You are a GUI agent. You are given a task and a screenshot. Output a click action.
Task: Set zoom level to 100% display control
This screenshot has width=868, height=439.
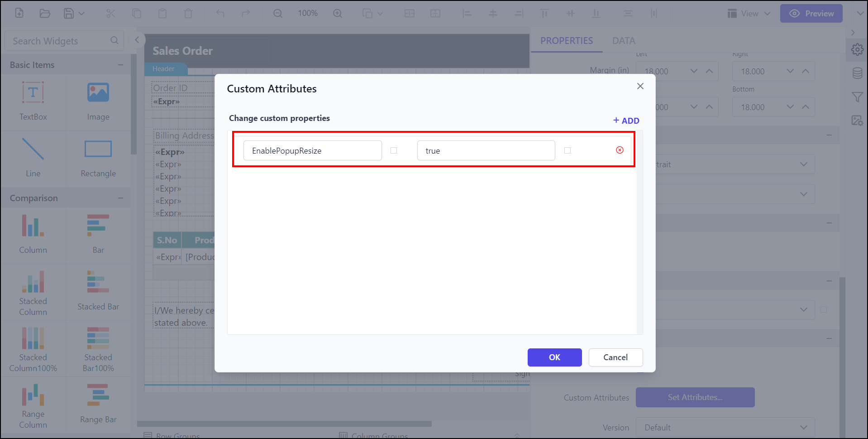coord(307,13)
